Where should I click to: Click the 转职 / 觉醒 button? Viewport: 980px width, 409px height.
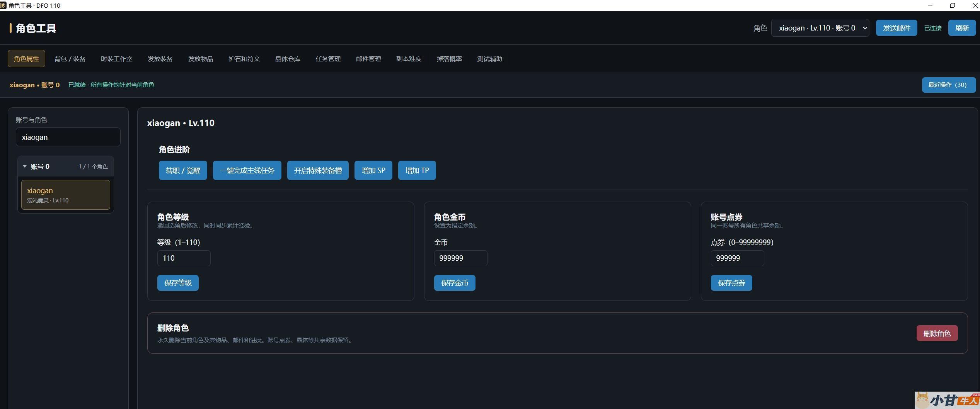[x=183, y=170]
